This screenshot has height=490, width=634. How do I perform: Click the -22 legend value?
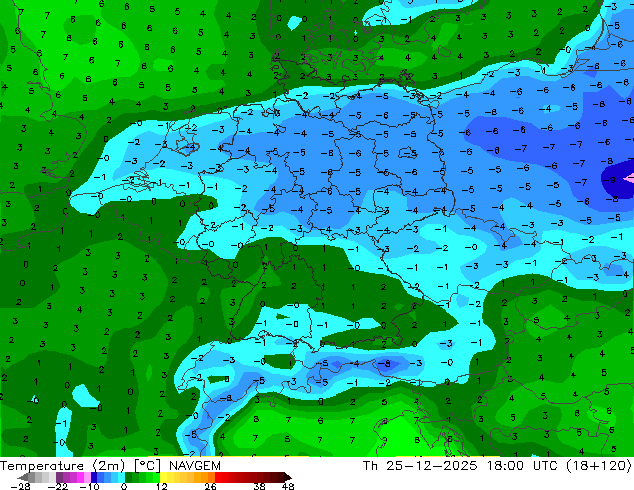58,486
